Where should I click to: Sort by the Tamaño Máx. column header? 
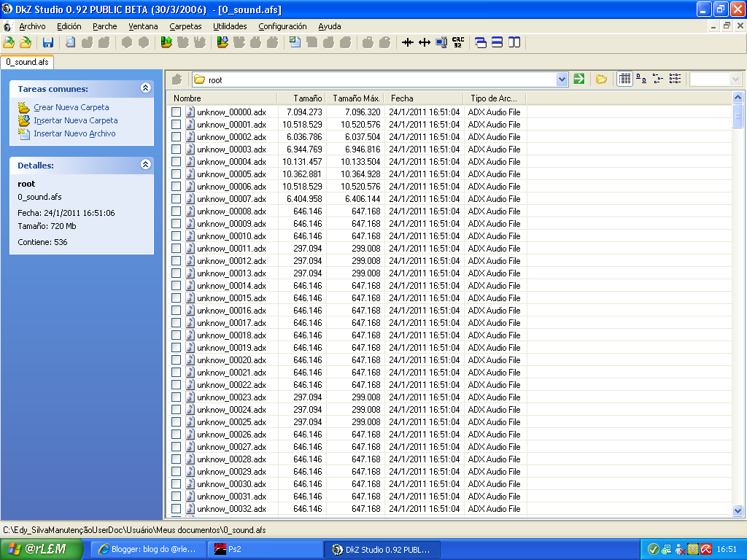[354, 98]
